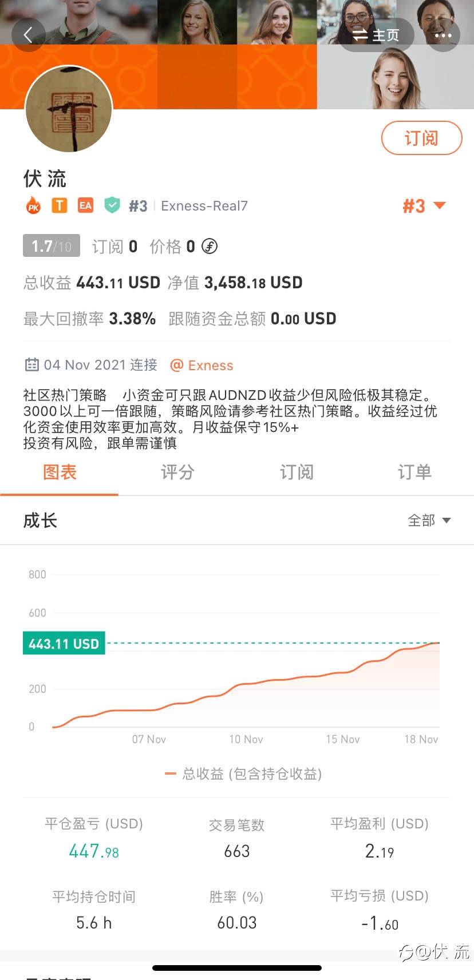Viewport: 474px width, 980px height.
Task: Tap the PK flame badge icon
Action: [33, 206]
